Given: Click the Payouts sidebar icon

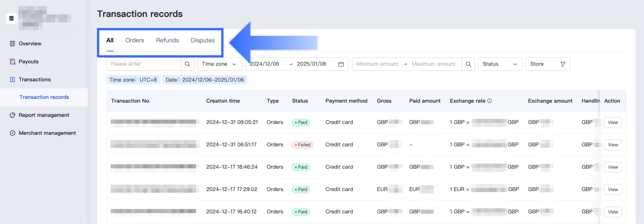Looking at the screenshot, I should [x=13, y=62].
